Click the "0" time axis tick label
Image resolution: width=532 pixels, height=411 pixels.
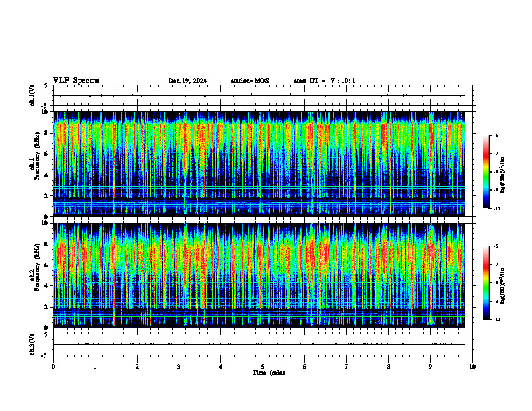pos(53,367)
